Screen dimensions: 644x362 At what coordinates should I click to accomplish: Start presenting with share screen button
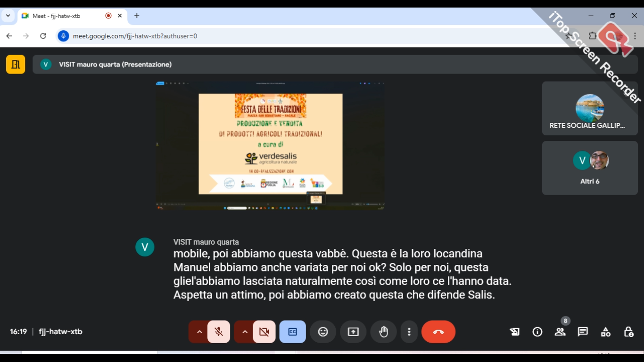tap(353, 332)
